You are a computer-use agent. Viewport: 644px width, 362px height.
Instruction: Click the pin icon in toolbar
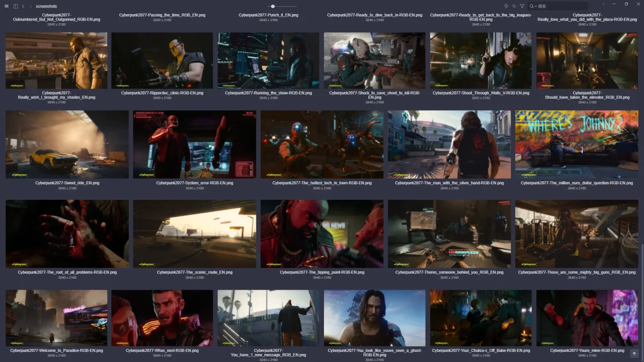[x=506, y=6]
